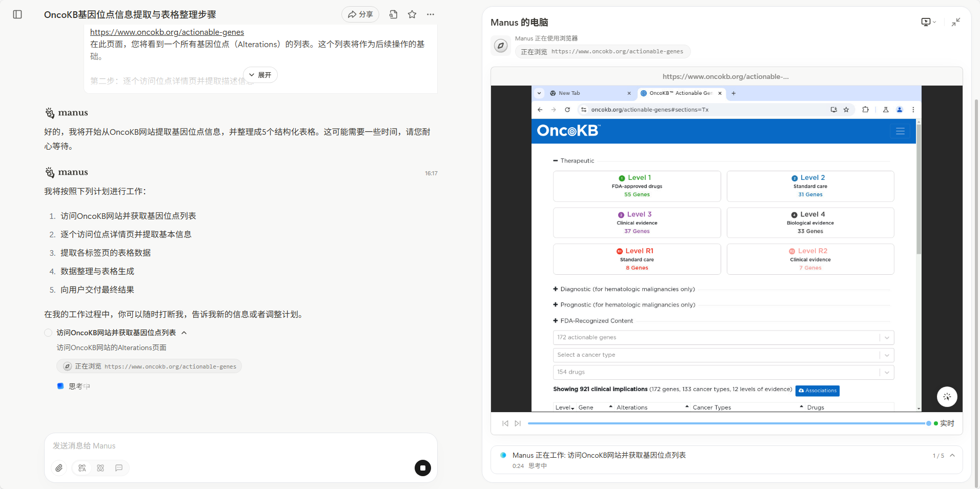This screenshot has height=489, width=980.
Task: Open the OncoKB hamburger menu
Action: click(x=900, y=131)
